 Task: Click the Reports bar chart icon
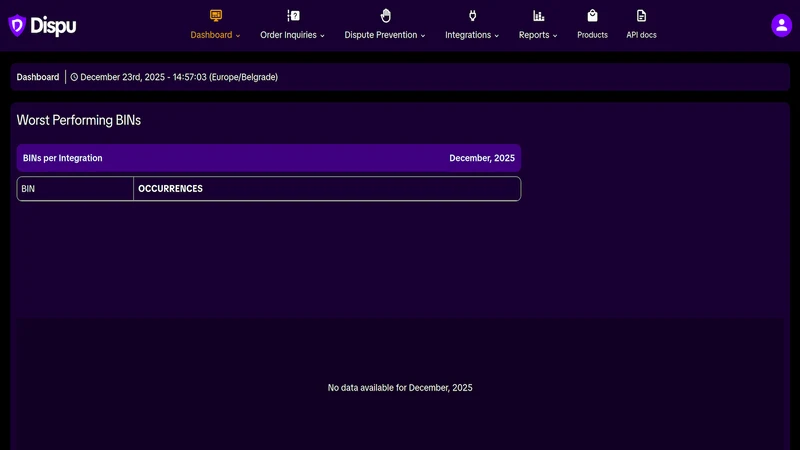[x=538, y=16]
